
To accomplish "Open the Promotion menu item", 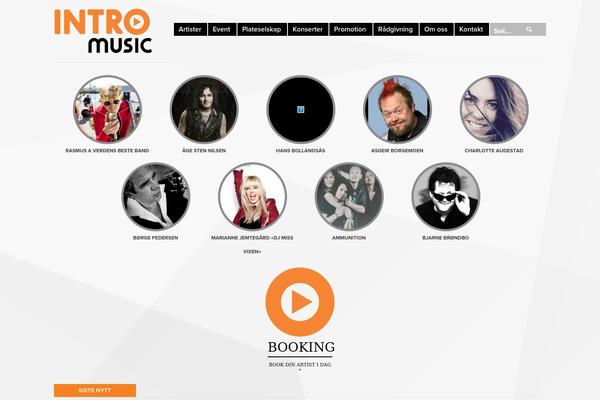I will (350, 29).
